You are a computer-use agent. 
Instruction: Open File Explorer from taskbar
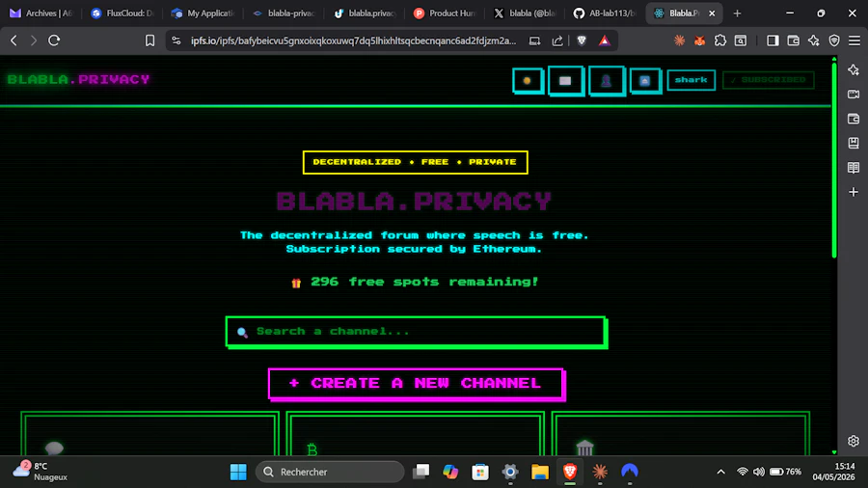540,472
